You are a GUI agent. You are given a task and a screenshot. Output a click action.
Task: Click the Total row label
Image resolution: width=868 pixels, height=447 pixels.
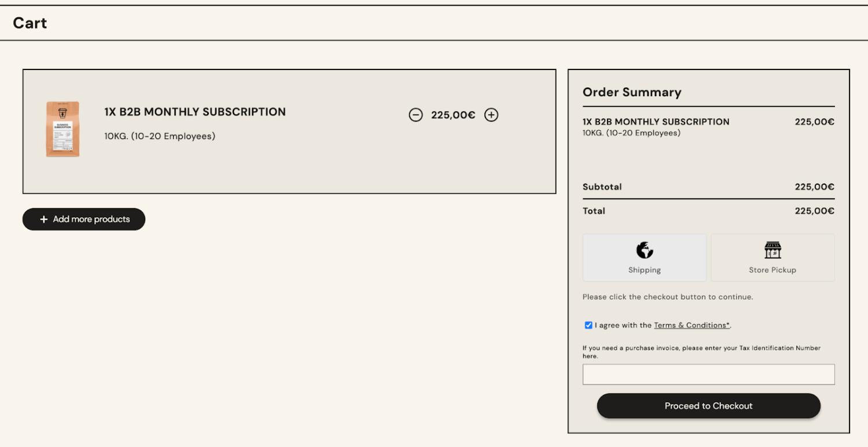coord(594,211)
